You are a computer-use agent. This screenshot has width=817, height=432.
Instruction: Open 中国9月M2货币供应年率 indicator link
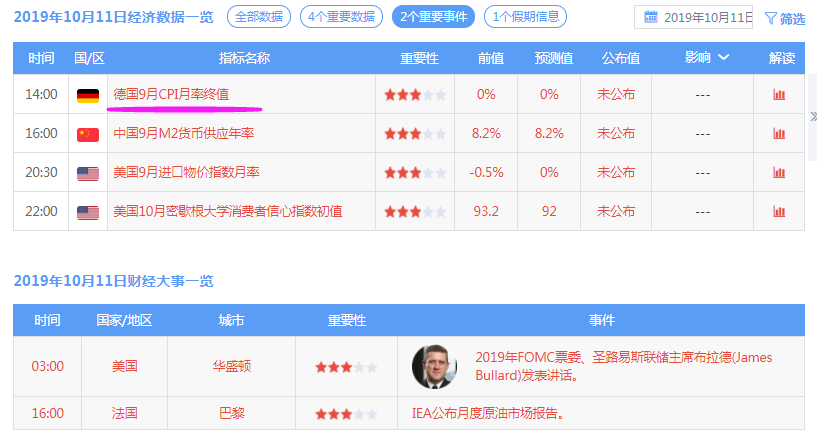click(x=183, y=133)
